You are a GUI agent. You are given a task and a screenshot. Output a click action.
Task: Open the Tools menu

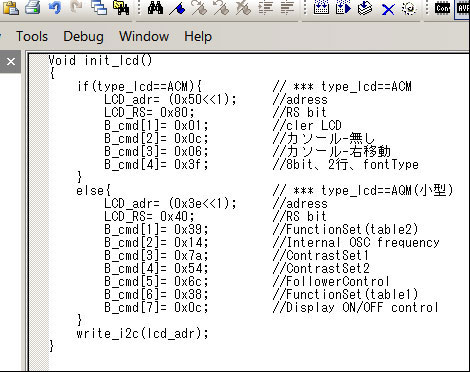point(32,36)
